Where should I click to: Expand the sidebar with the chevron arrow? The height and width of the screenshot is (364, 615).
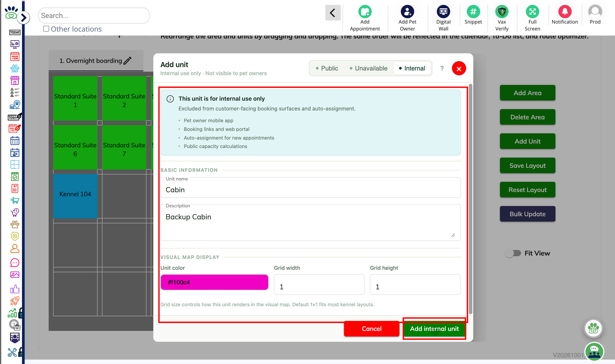(24, 17)
